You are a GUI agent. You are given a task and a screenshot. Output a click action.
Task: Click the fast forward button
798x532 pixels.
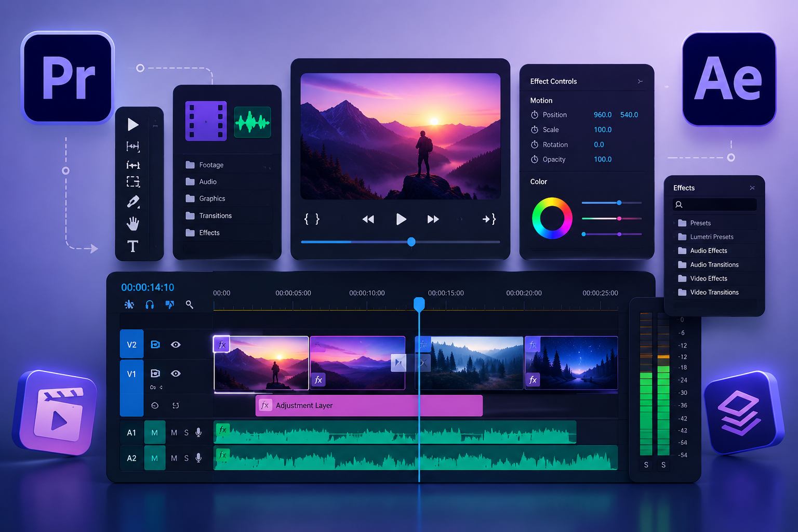(x=433, y=219)
